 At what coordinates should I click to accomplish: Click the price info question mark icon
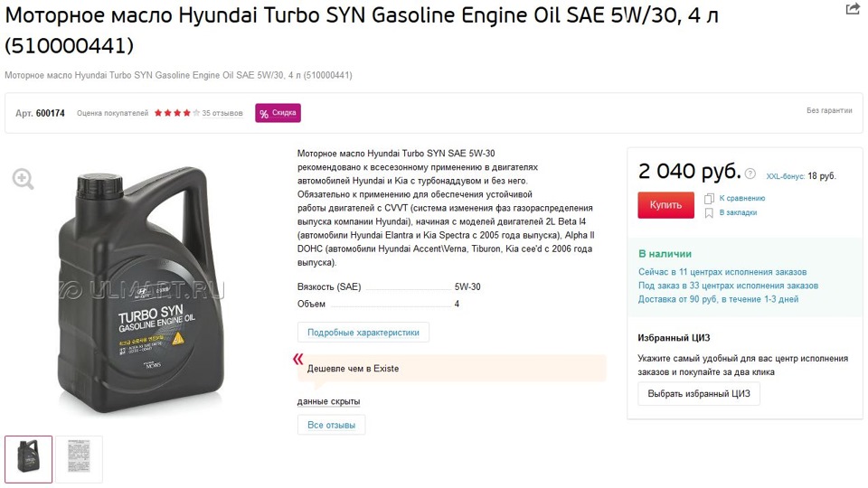[x=750, y=174]
